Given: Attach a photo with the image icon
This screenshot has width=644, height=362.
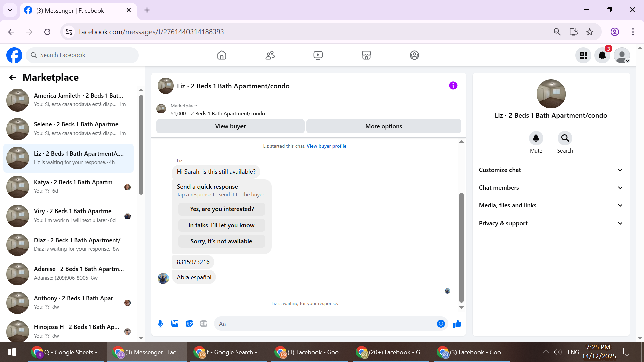Looking at the screenshot, I should coord(175,324).
